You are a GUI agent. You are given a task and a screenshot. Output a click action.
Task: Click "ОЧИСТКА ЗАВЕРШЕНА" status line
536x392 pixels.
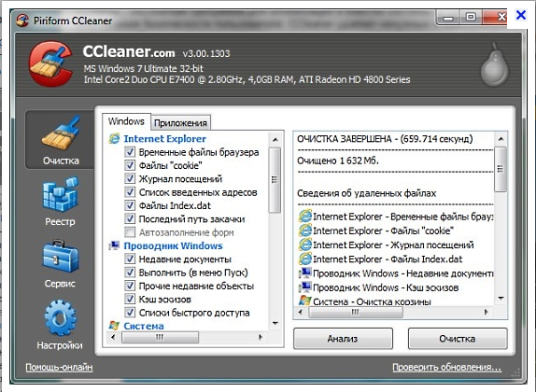pos(385,139)
